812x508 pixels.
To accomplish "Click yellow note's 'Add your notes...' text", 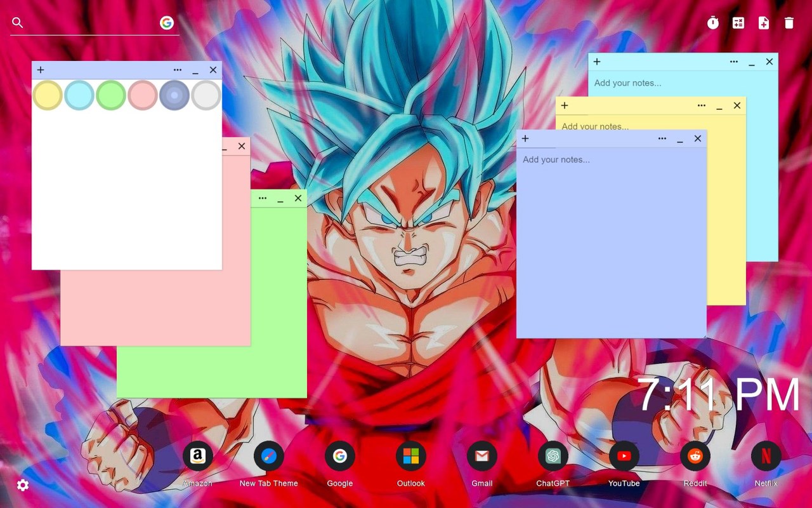I will coord(595,126).
